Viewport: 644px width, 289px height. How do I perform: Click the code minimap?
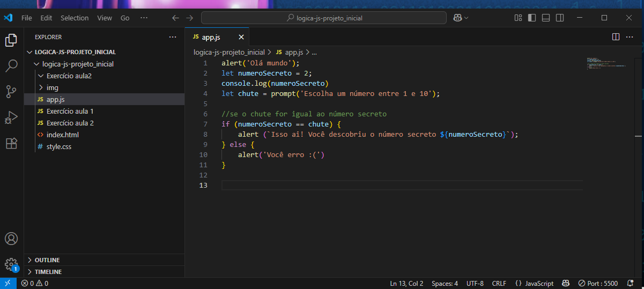[606, 63]
